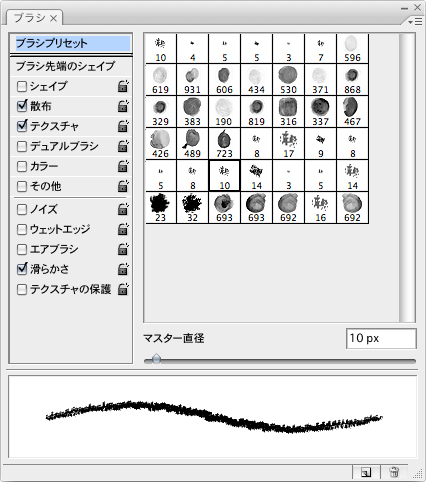
Task: Select the 868 brush preset
Action: tap(352, 80)
